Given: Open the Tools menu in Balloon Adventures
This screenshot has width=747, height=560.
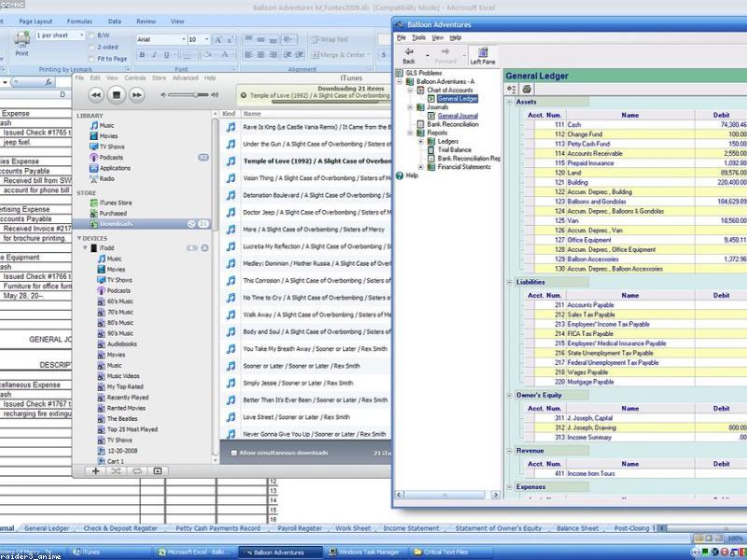Looking at the screenshot, I should [x=418, y=37].
